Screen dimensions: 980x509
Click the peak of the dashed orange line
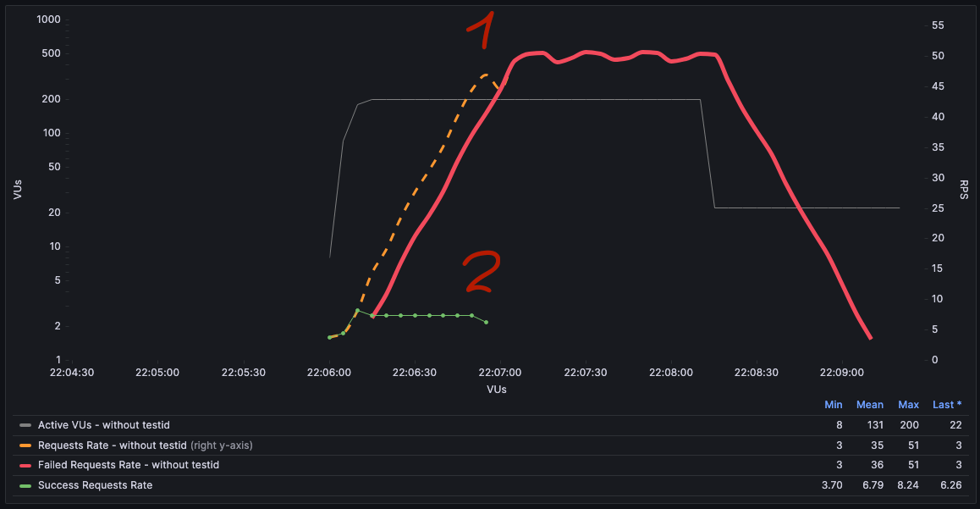485,75
